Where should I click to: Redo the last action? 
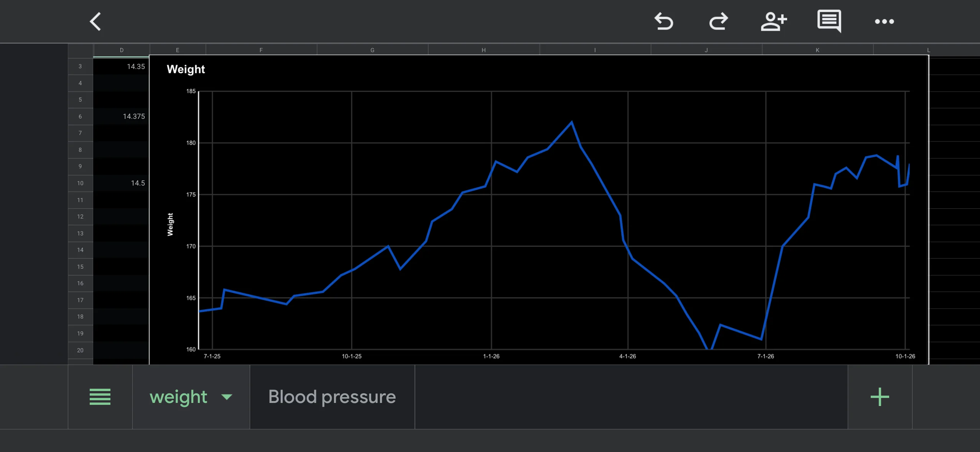(x=719, y=21)
